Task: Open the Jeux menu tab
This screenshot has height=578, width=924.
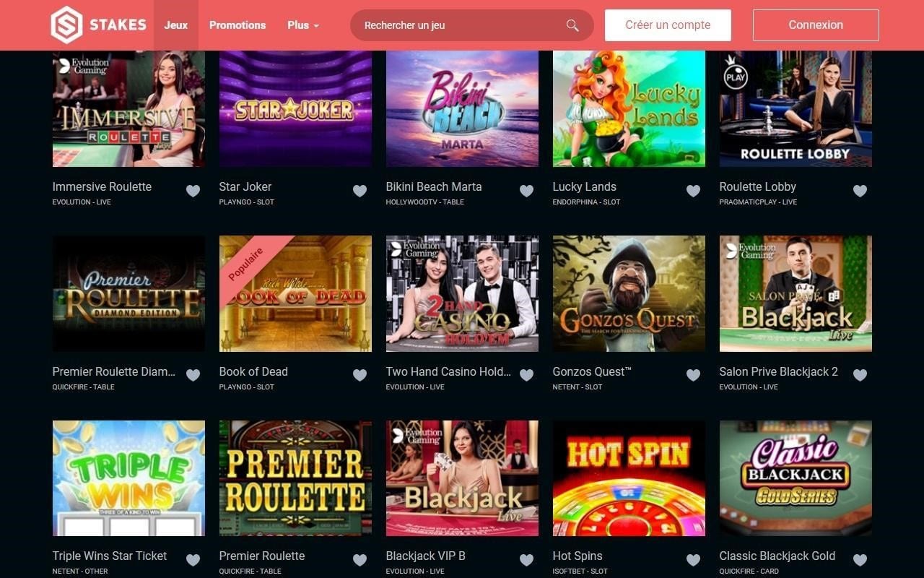Action: (x=175, y=25)
